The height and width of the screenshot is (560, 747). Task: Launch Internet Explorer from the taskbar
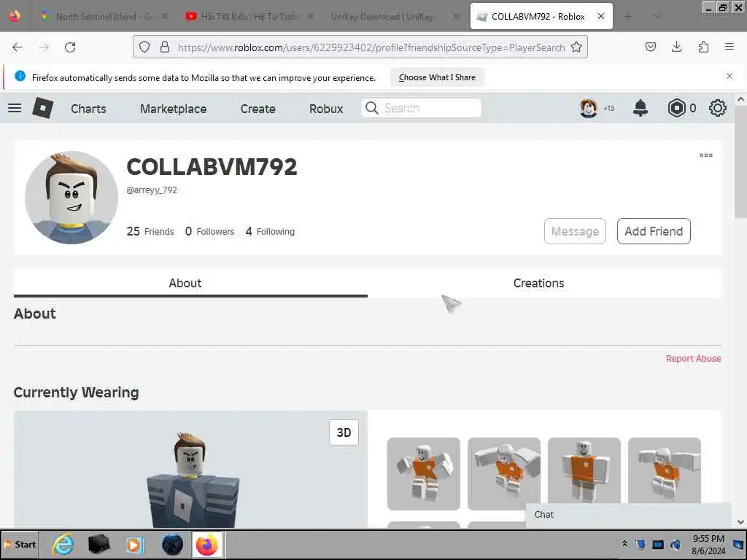point(63,544)
